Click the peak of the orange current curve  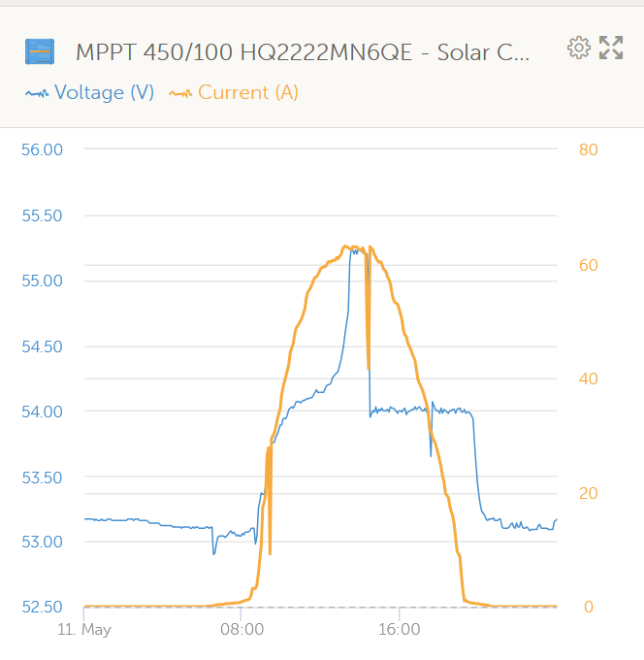(x=351, y=247)
